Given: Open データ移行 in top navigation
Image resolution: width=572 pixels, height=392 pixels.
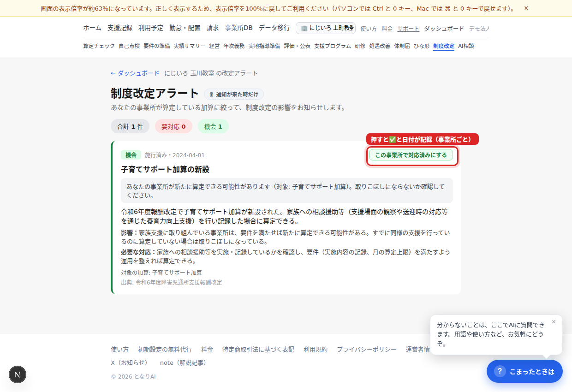Looking at the screenshot, I should pyautogui.click(x=274, y=28).
